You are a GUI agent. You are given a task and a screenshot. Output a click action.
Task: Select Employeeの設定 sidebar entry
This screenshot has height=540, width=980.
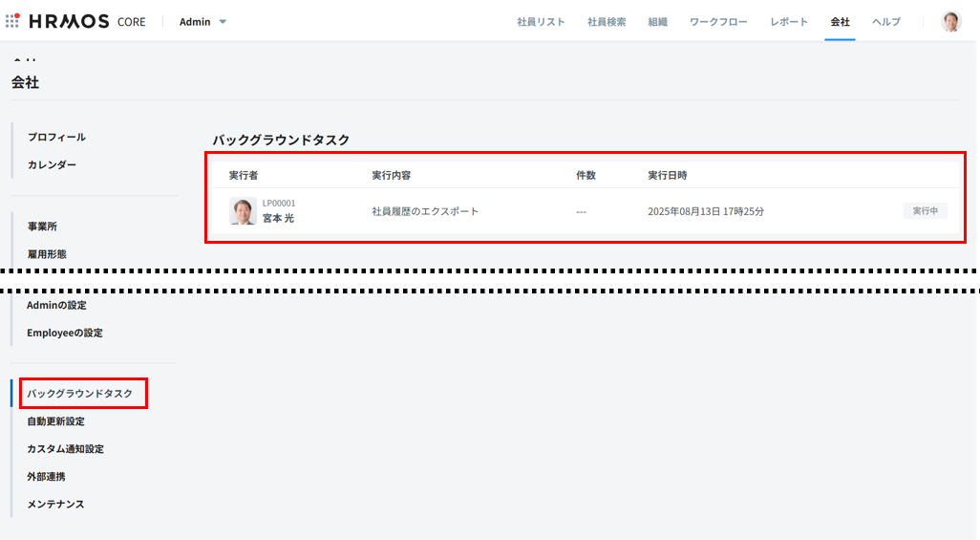pos(65,334)
